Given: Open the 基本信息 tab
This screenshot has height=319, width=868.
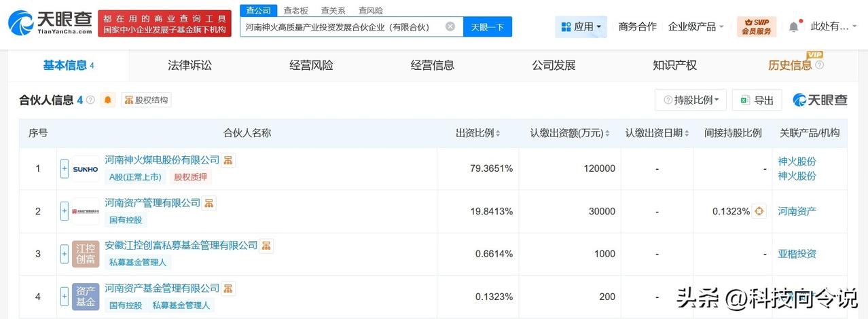Looking at the screenshot, I should pyautogui.click(x=69, y=65).
